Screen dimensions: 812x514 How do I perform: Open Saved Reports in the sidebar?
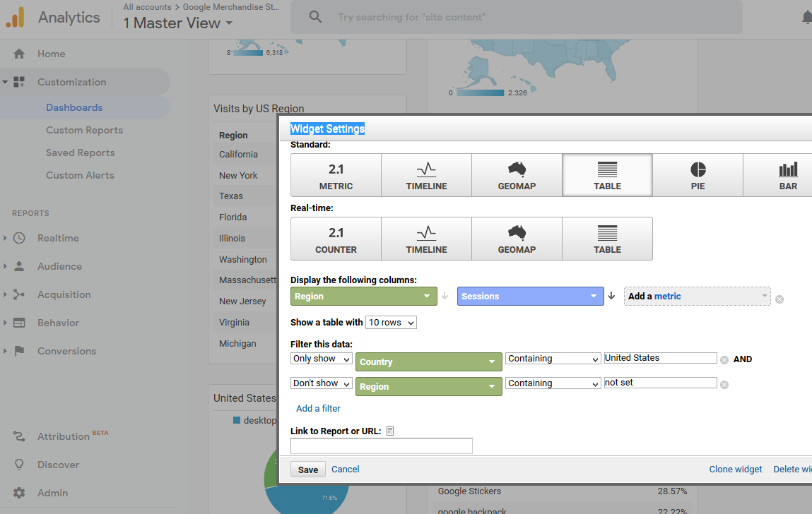81,153
